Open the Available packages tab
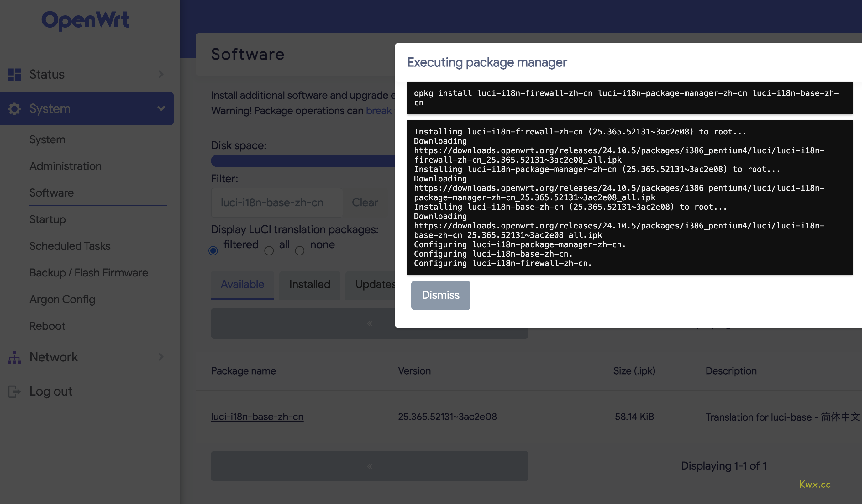Screen dimensions: 862x504 [242, 285]
